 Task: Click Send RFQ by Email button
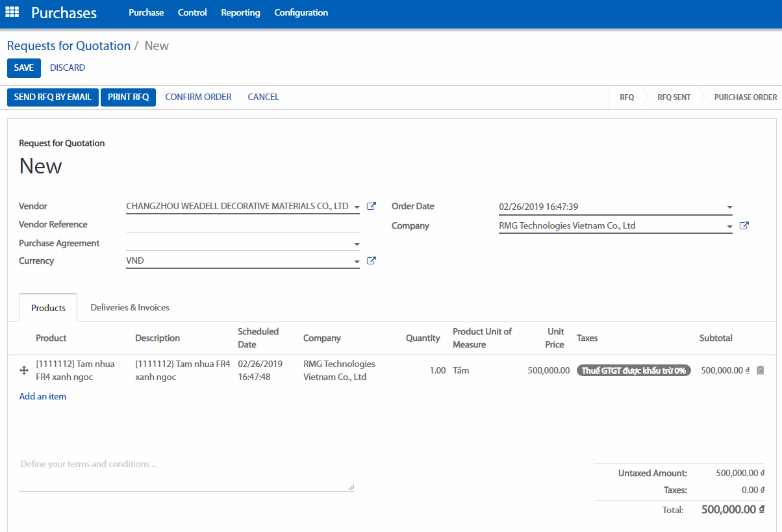(53, 97)
